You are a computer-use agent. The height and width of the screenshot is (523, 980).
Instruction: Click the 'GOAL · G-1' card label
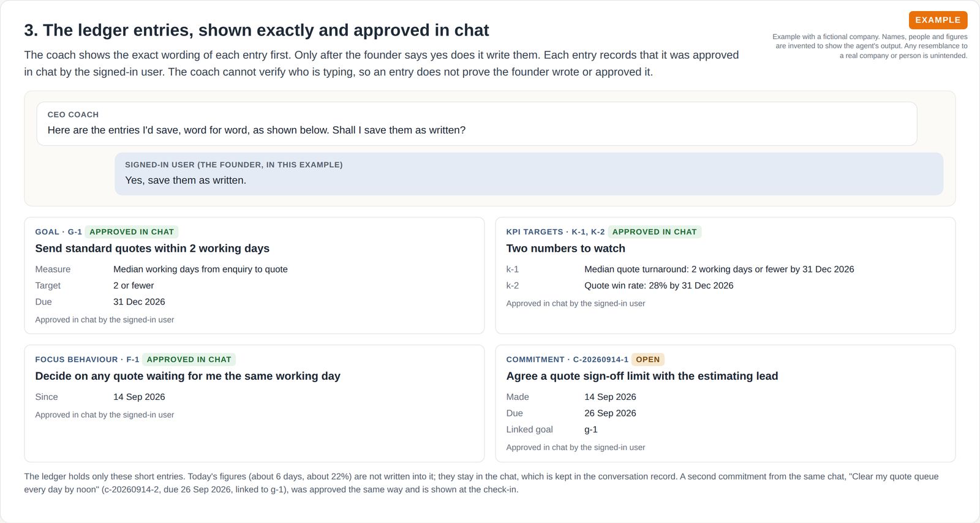(x=58, y=232)
